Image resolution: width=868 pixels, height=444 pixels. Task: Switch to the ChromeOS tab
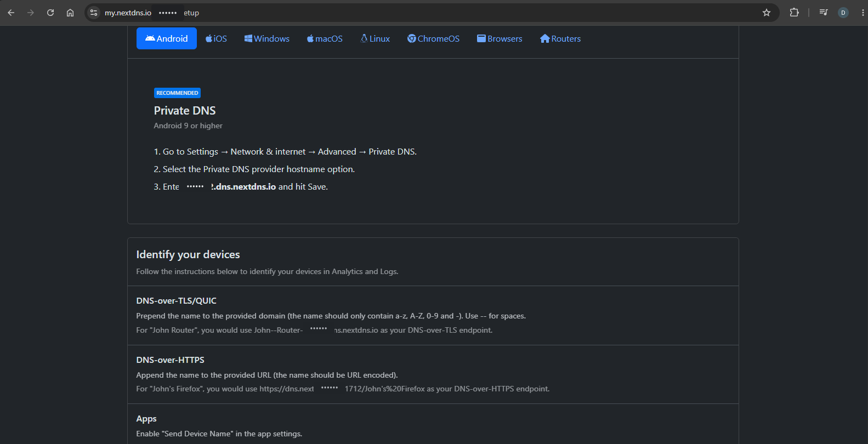433,38
